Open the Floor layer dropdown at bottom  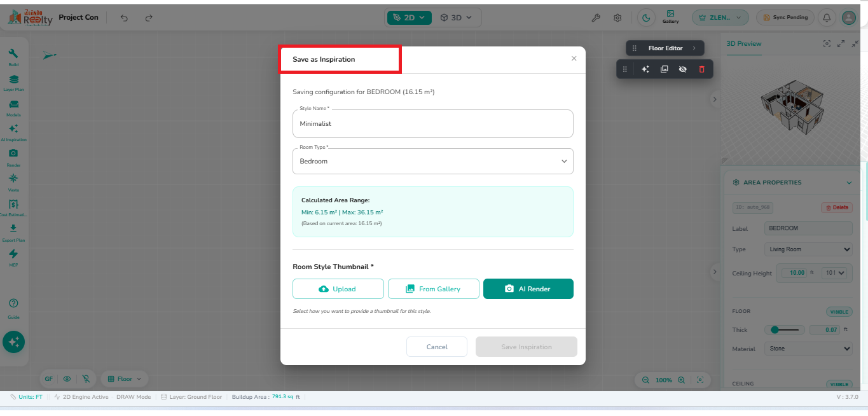[x=124, y=378]
